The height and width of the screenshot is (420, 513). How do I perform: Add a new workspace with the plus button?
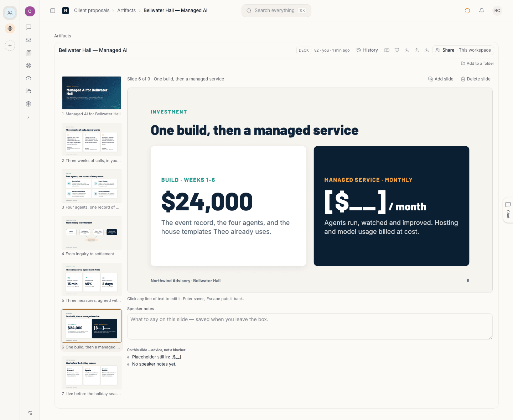coord(10,46)
